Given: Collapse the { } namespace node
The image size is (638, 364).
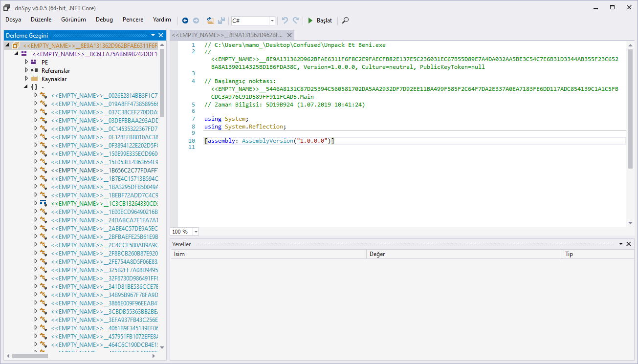Looking at the screenshot, I should [25, 87].
